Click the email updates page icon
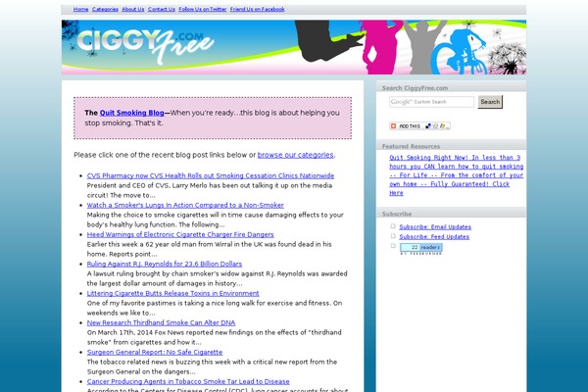This screenshot has width=588, height=392. (x=393, y=226)
